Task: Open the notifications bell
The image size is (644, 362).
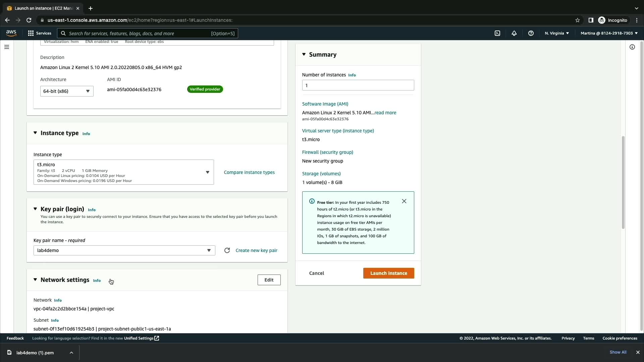Action: click(514, 33)
